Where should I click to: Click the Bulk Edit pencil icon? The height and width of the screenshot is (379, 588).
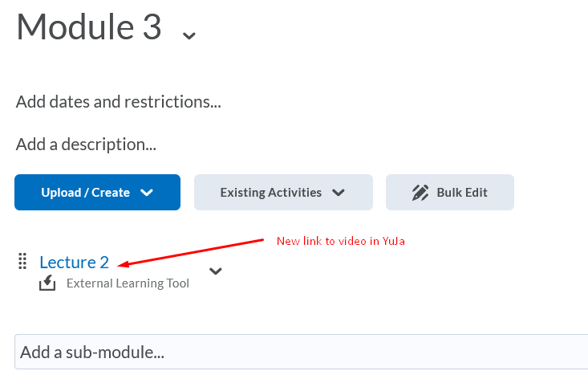click(x=420, y=193)
